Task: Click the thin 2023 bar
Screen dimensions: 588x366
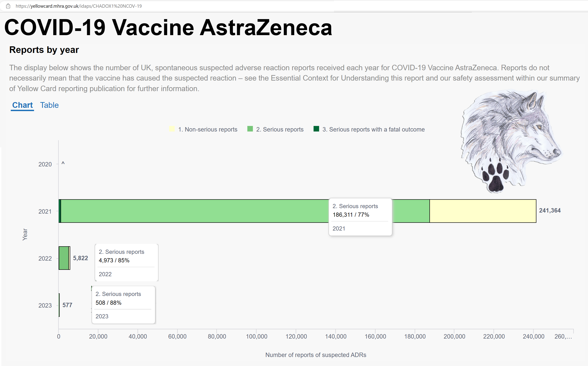Action: (59, 305)
